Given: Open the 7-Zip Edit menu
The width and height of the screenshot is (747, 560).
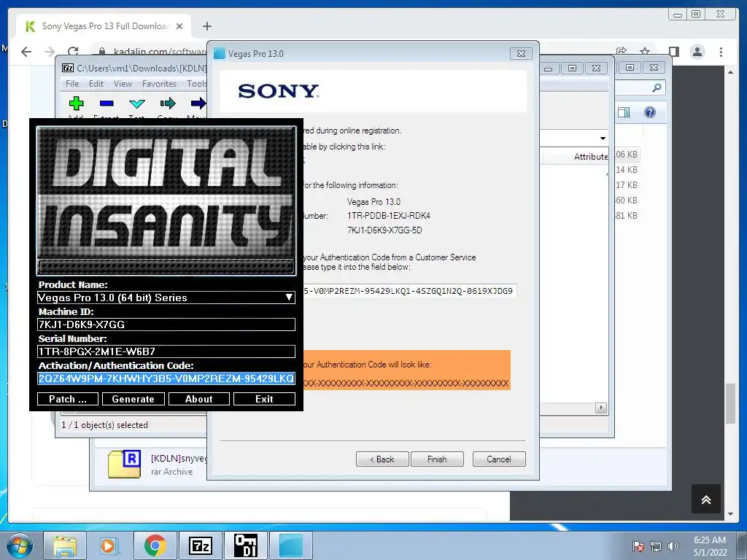Looking at the screenshot, I should click(96, 84).
